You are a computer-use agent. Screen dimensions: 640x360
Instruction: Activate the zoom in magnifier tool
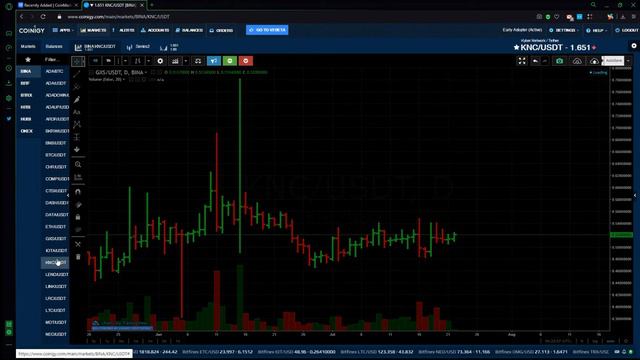[78, 164]
